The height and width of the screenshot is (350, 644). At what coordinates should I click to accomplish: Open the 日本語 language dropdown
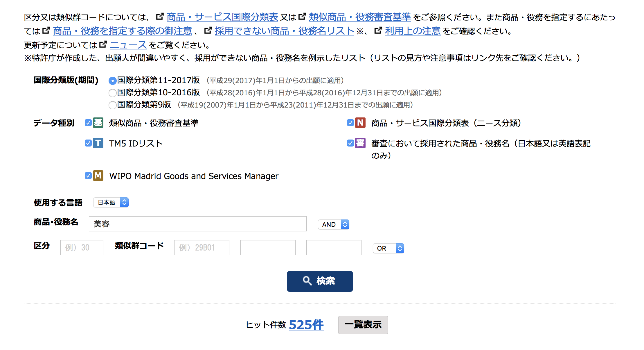click(111, 202)
